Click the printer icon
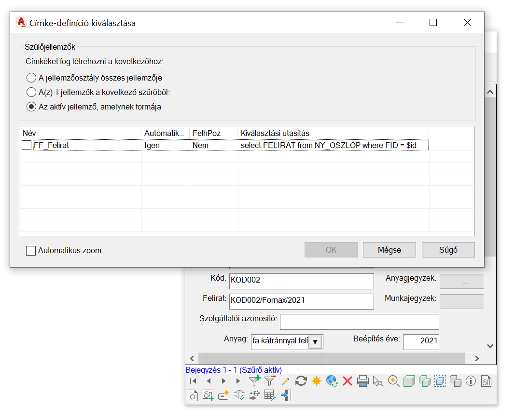 pos(363,381)
